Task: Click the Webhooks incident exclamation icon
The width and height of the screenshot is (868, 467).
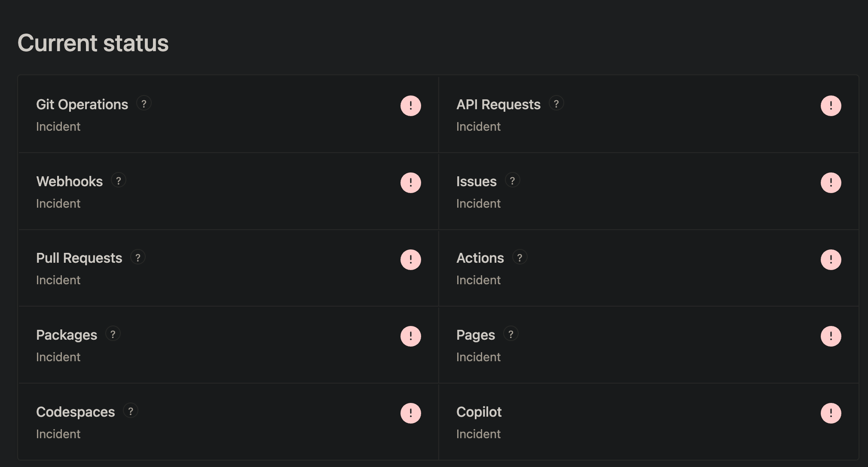Action: (411, 183)
